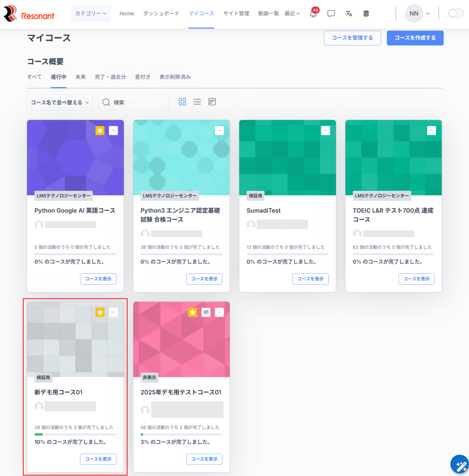Open the コース名で並べ替える sort dropdown

pos(59,102)
